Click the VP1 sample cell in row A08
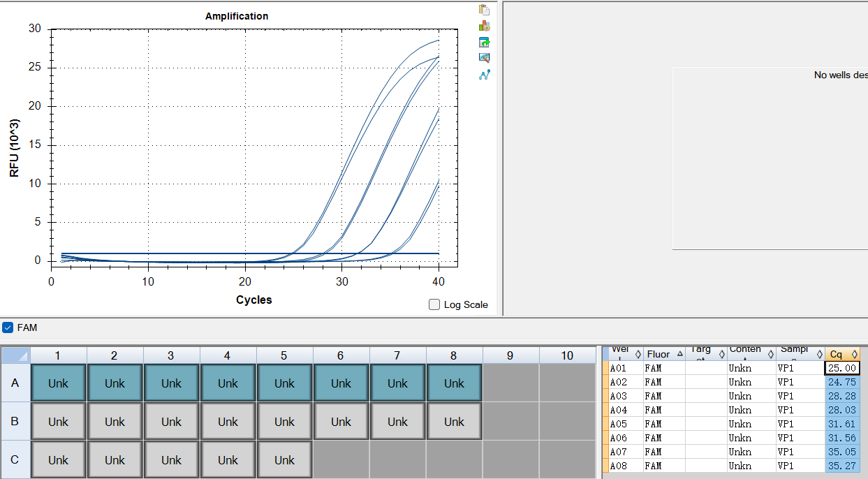This screenshot has width=868, height=479. (x=800, y=466)
